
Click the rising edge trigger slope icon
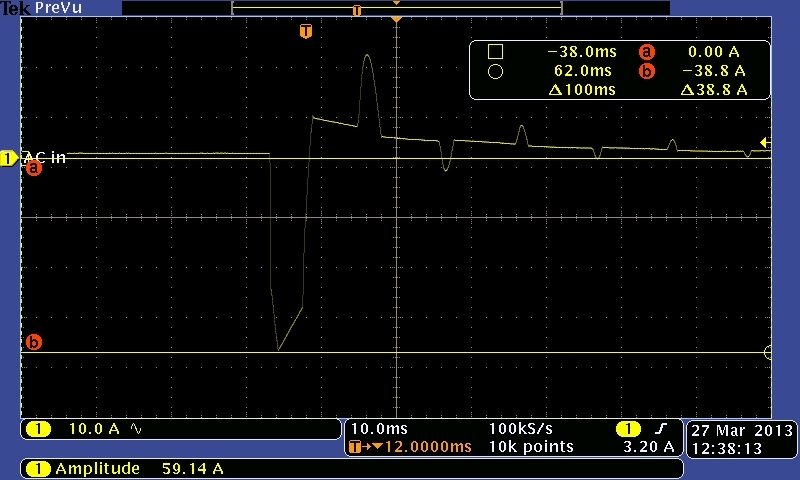tap(659, 429)
